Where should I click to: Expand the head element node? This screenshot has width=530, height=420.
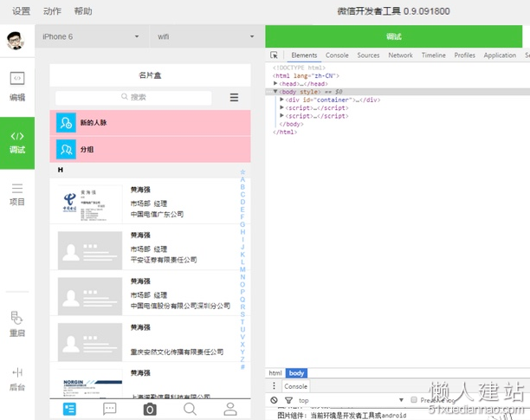pyautogui.click(x=275, y=83)
